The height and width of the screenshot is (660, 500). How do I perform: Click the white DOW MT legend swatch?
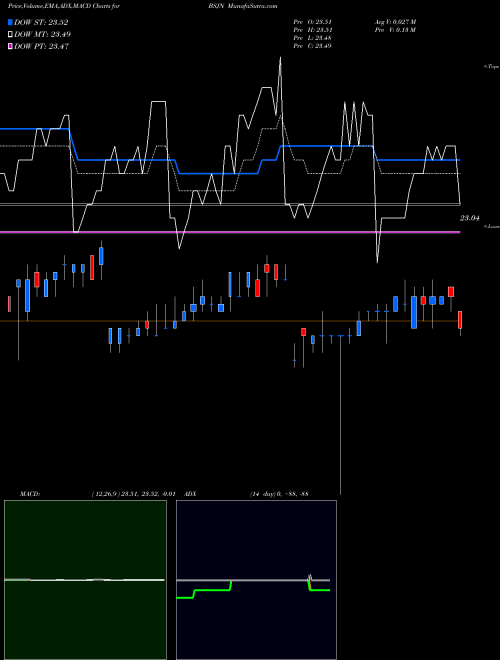[11, 35]
